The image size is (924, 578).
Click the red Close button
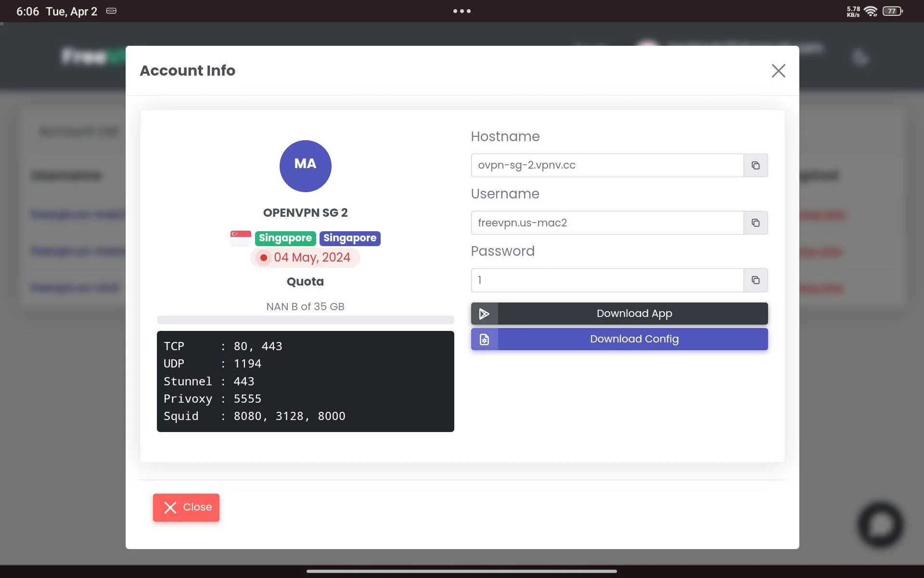pos(186,507)
